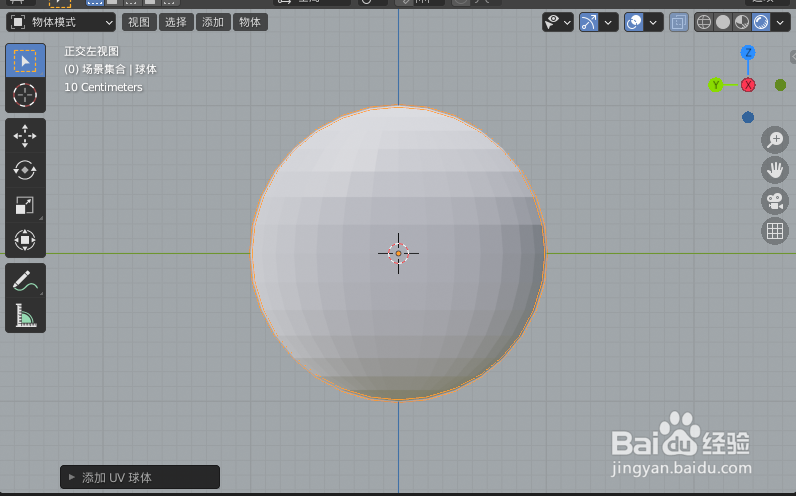This screenshot has height=496, width=796.
Task: Pick the Rotate tool
Action: point(25,170)
